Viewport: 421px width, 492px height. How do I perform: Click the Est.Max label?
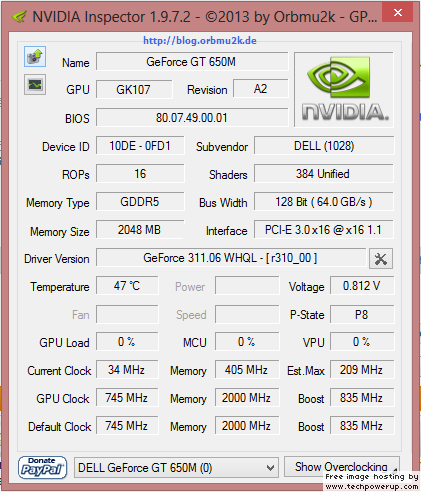[306, 371]
